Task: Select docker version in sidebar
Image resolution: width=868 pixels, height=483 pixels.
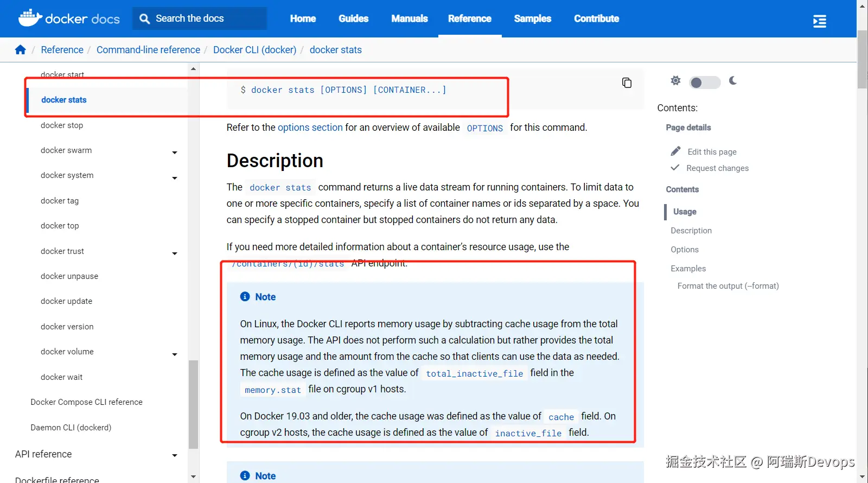Action: coord(67,327)
